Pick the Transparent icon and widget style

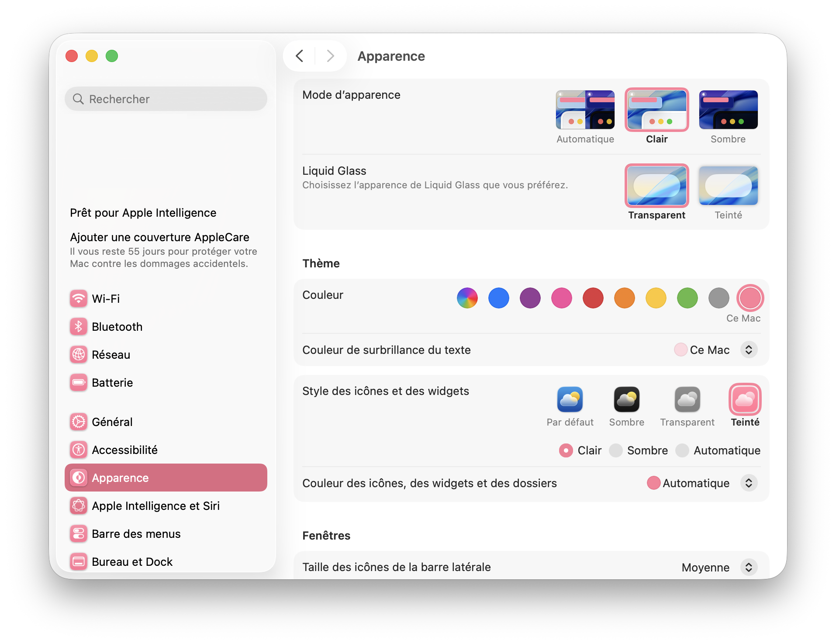click(x=687, y=399)
